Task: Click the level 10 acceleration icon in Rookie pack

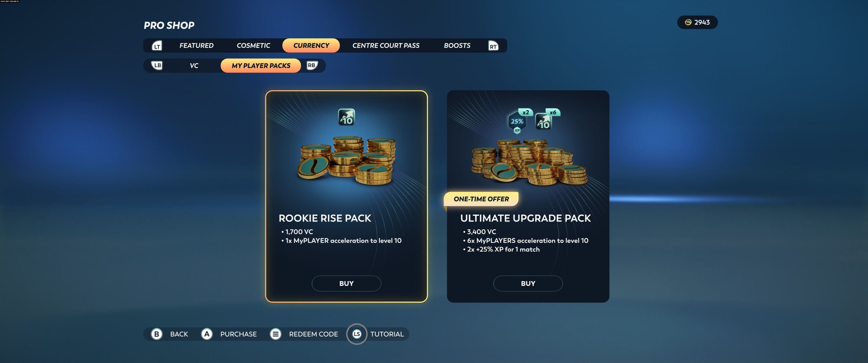Action: [x=346, y=117]
